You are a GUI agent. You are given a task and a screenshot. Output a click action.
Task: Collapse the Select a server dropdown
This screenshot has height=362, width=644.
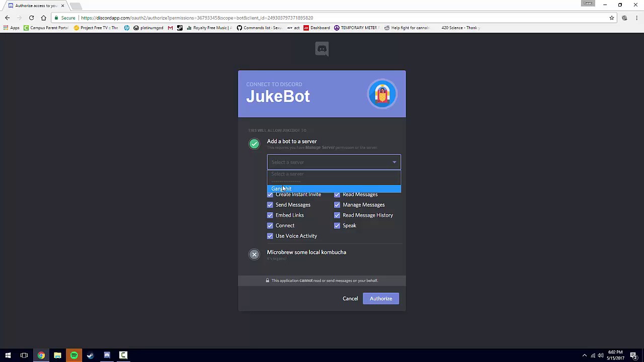[334, 162]
